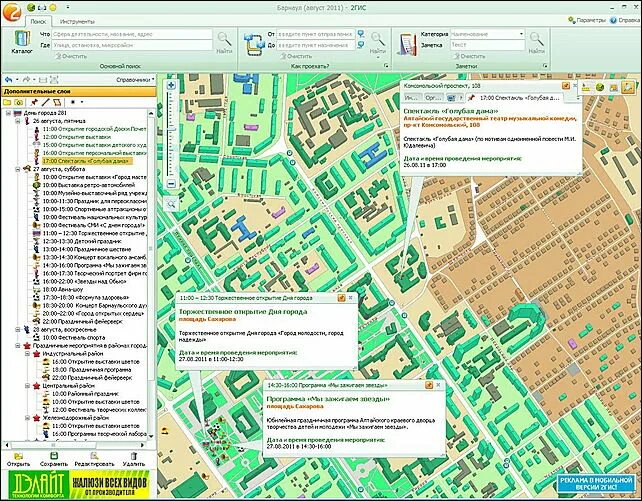Pin the Программа «Мы зажигаем звезды» popup
The image size is (642, 501).
429,385
